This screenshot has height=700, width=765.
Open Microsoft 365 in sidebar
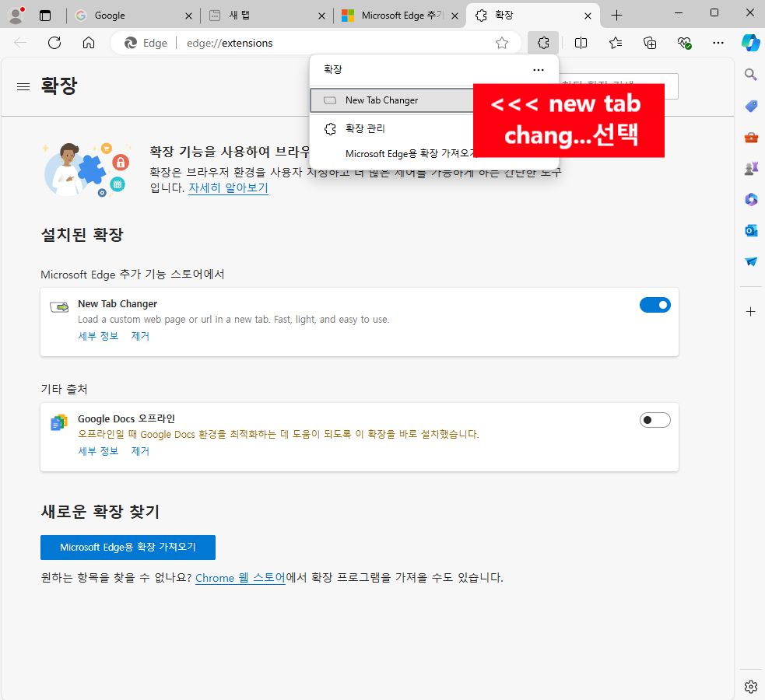click(751, 199)
